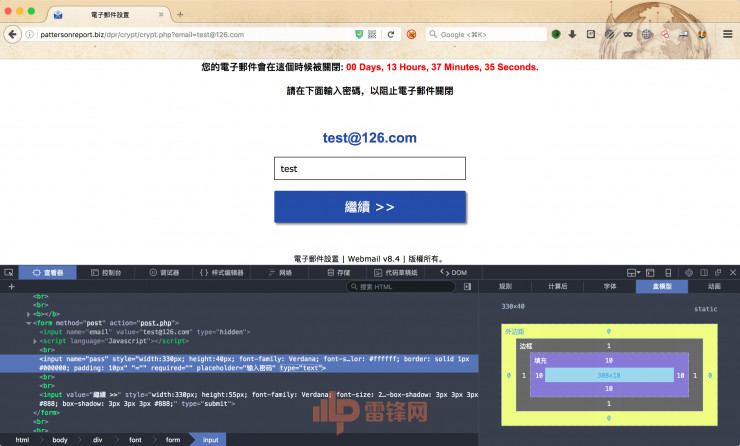Click the element picker icon in devtools
740x446 pixels.
pyautogui.click(x=8, y=273)
